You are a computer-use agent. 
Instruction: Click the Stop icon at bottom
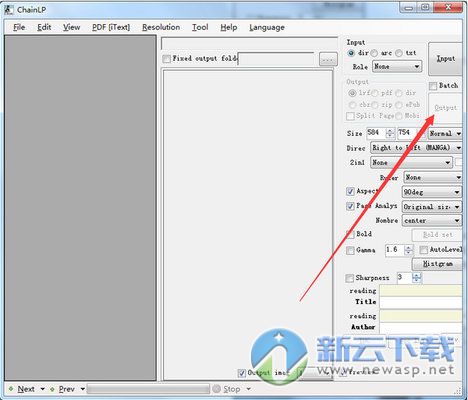point(217,389)
